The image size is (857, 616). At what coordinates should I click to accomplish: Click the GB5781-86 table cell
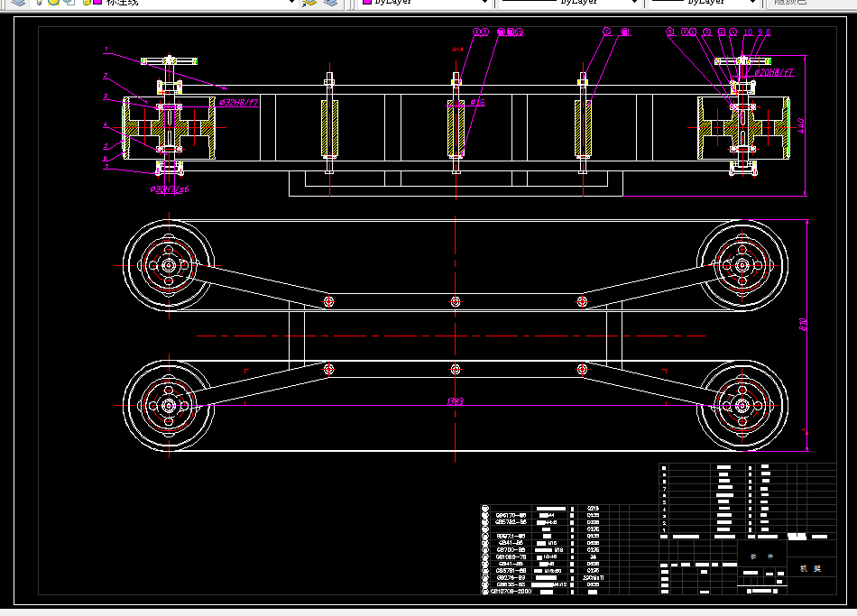coord(511,571)
